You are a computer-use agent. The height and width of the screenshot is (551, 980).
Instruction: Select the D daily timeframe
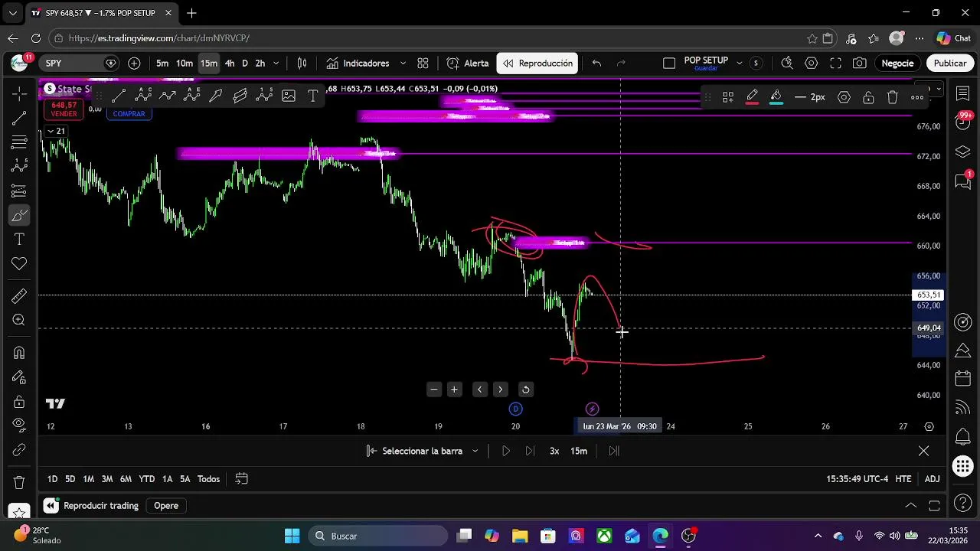[x=245, y=64]
